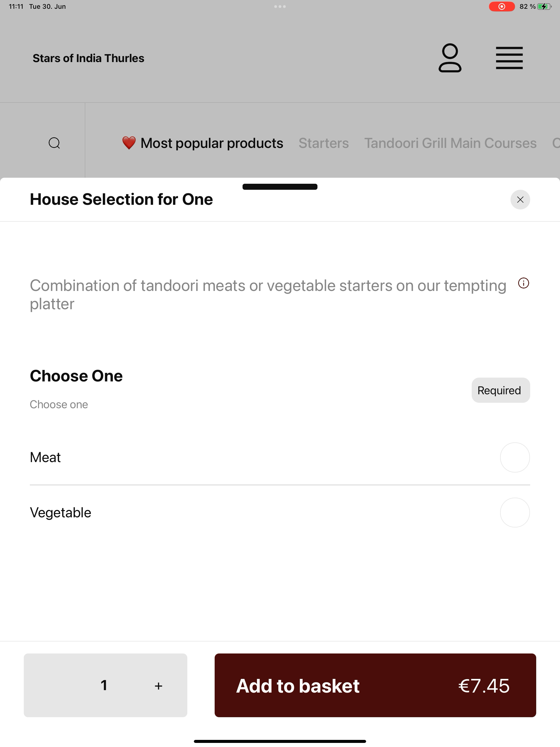
Task: Tap the Meat option label
Action: click(x=45, y=457)
